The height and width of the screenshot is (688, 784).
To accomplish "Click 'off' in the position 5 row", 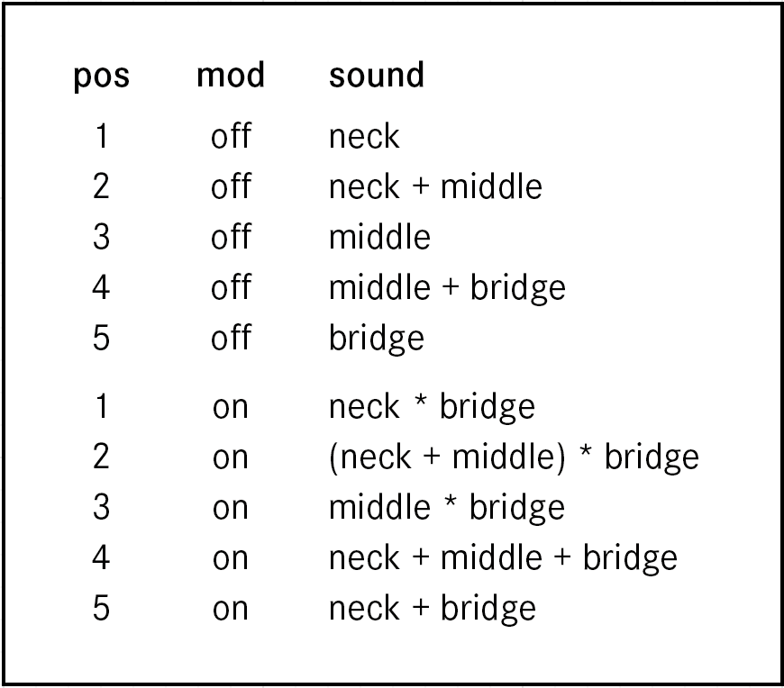I will point(231,338).
